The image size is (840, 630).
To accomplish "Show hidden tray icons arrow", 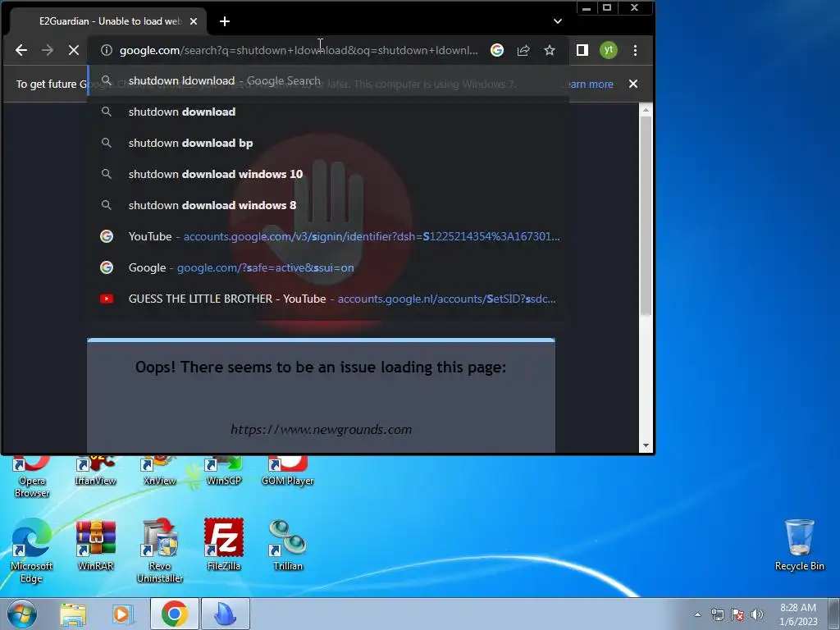I will pyautogui.click(x=697, y=614).
